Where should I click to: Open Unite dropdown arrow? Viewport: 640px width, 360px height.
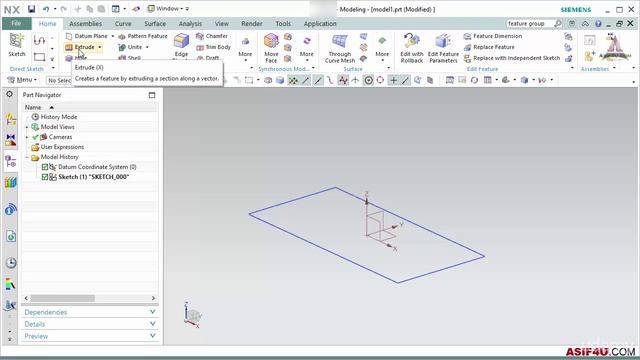(147, 47)
